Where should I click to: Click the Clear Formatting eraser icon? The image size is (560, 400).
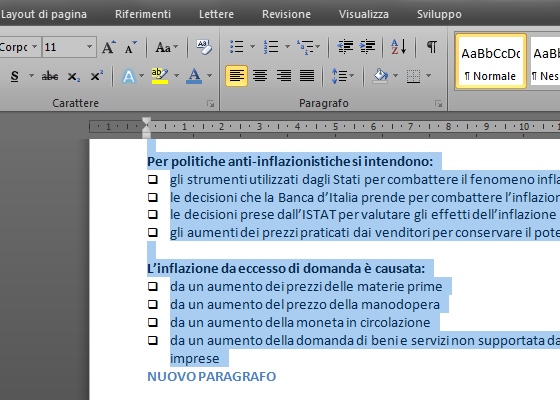[x=204, y=47]
